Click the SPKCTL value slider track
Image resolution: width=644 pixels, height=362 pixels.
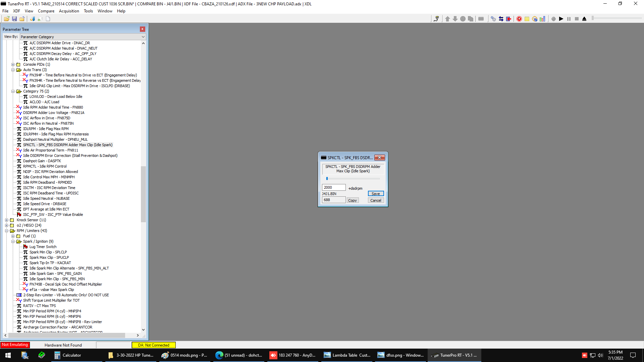352,179
